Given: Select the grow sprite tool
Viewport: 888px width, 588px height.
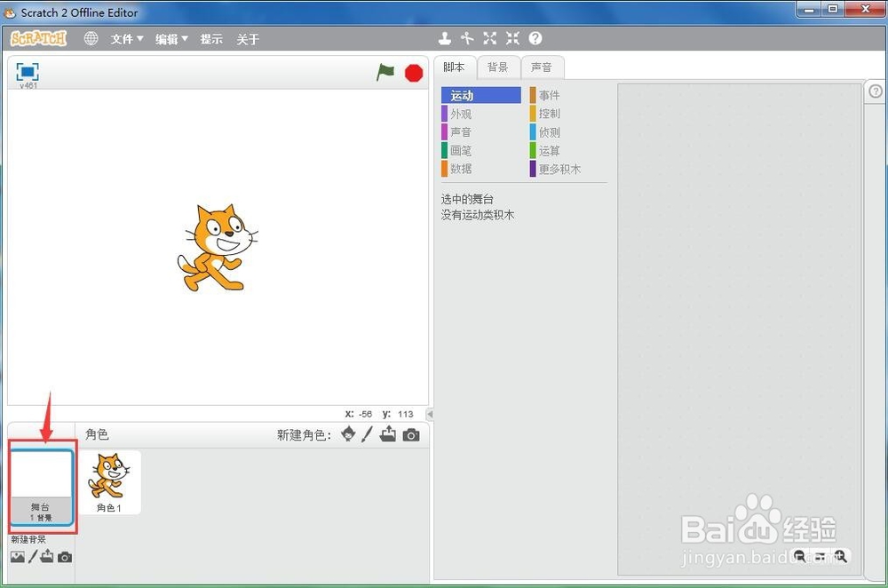Looking at the screenshot, I should coord(490,38).
